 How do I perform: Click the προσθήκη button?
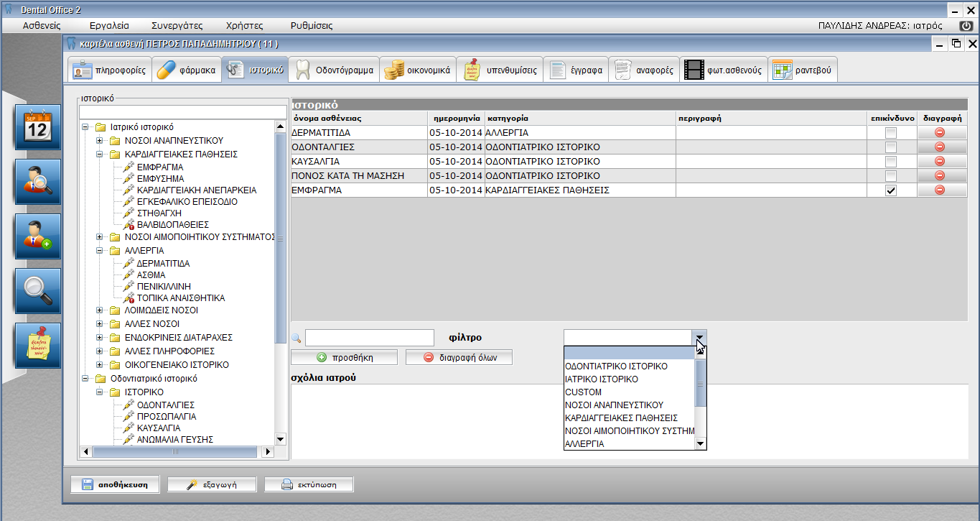344,357
